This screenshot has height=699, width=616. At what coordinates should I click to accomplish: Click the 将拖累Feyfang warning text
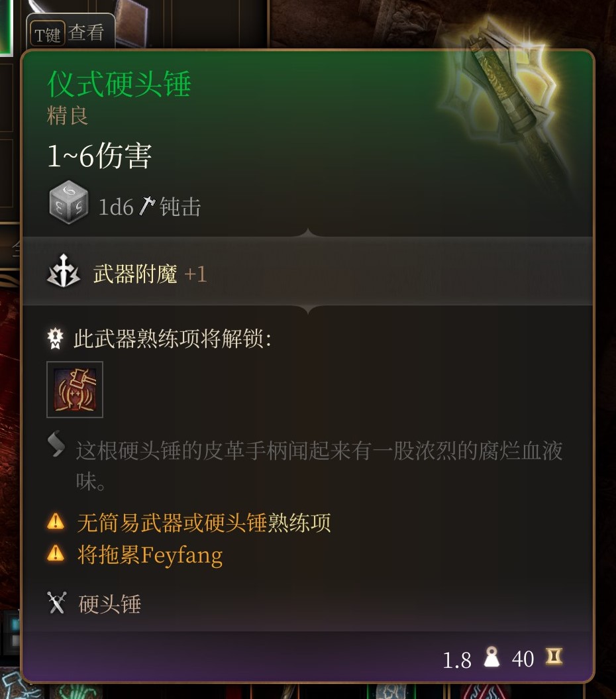(x=150, y=555)
